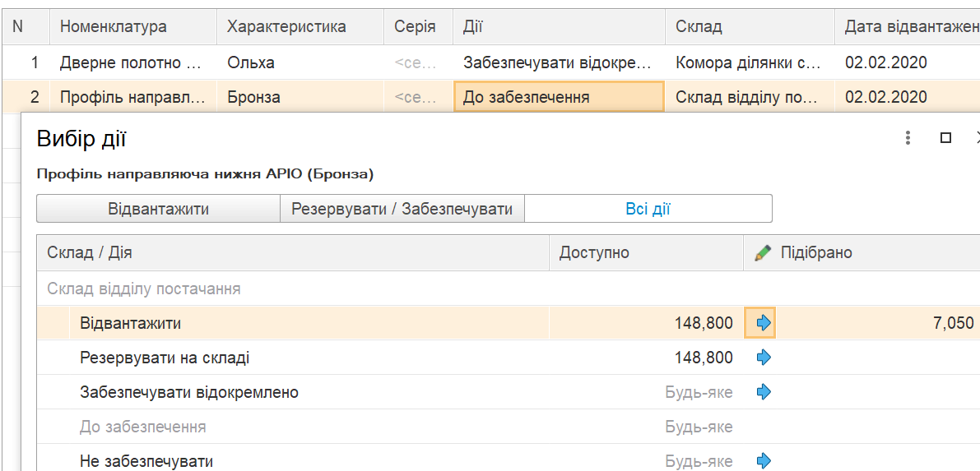
Task: Click blue arrow in Відвантажити row
Action: (x=763, y=323)
